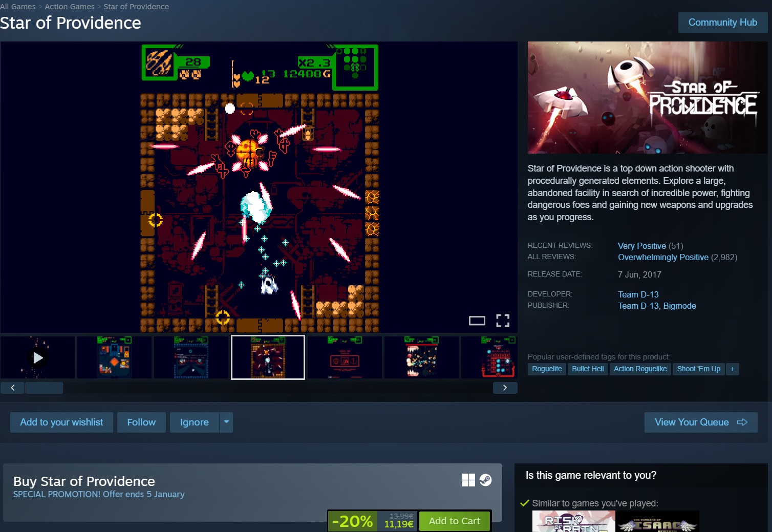Click the -20% discount badge

352,521
